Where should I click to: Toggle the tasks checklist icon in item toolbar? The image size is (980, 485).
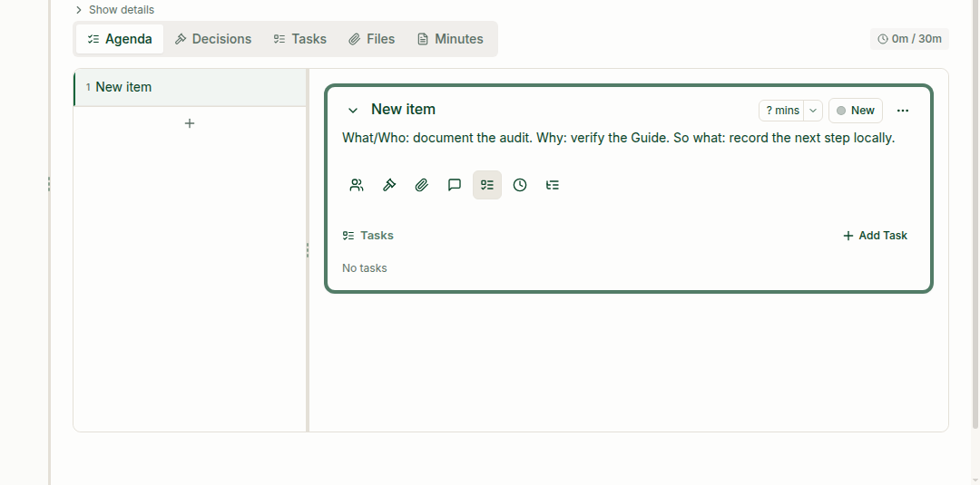(x=487, y=185)
